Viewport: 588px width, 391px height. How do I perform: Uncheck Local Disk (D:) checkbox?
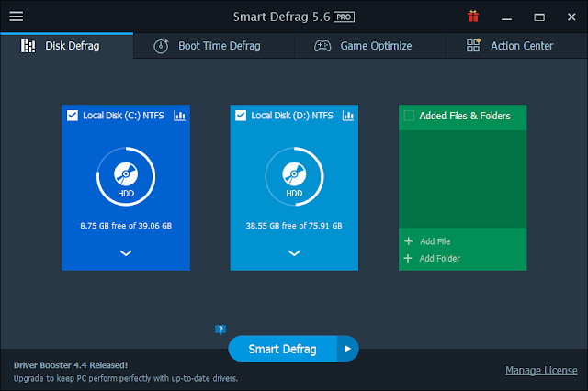pyautogui.click(x=241, y=116)
